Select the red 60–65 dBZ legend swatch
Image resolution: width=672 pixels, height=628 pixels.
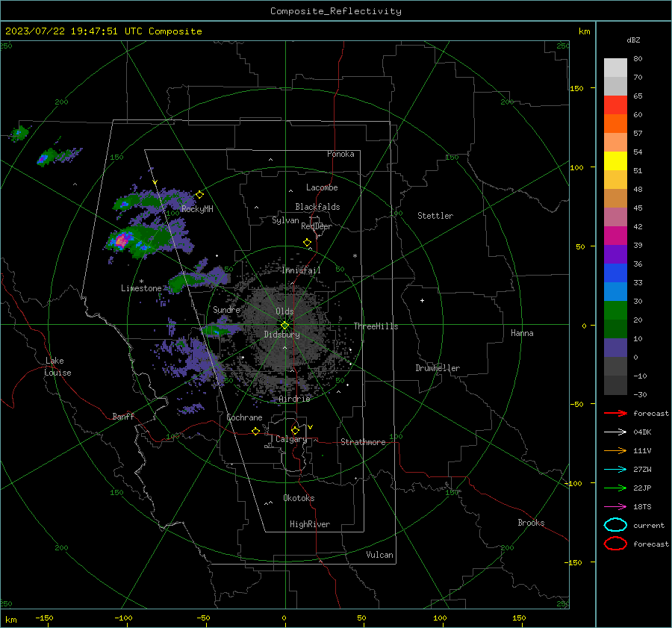point(615,105)
